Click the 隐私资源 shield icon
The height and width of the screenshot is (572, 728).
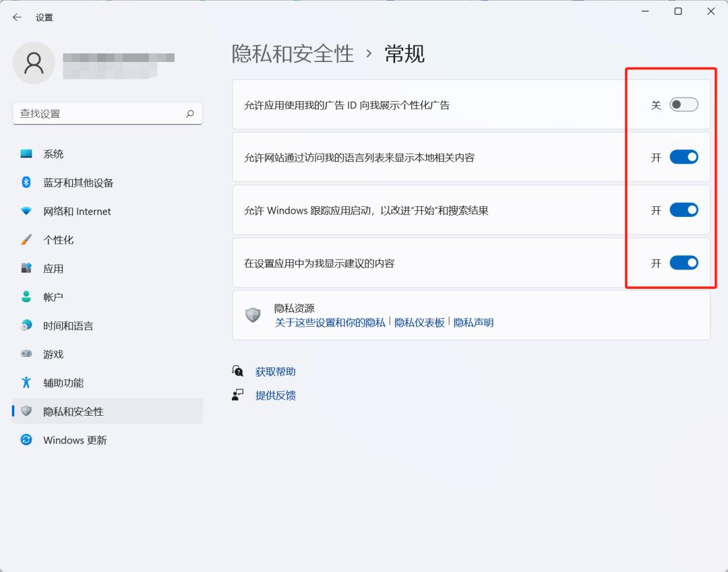(253, 315)
